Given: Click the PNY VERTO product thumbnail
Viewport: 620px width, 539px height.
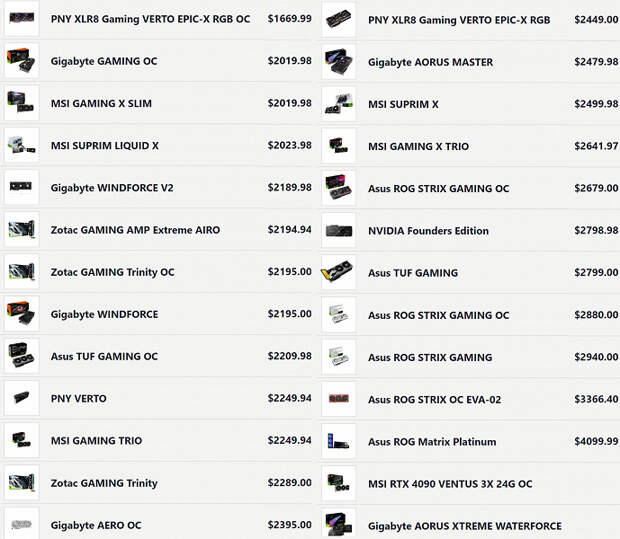Looking at the screenshot, I should pyautogui.click(x=22, y=398).
